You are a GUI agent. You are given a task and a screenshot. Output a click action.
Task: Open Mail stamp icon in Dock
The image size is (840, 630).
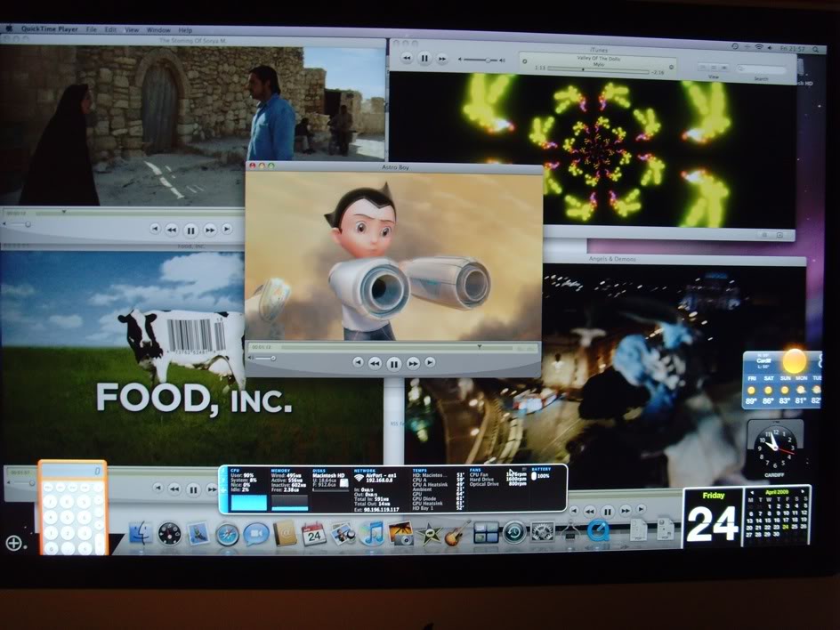[198, 534]
